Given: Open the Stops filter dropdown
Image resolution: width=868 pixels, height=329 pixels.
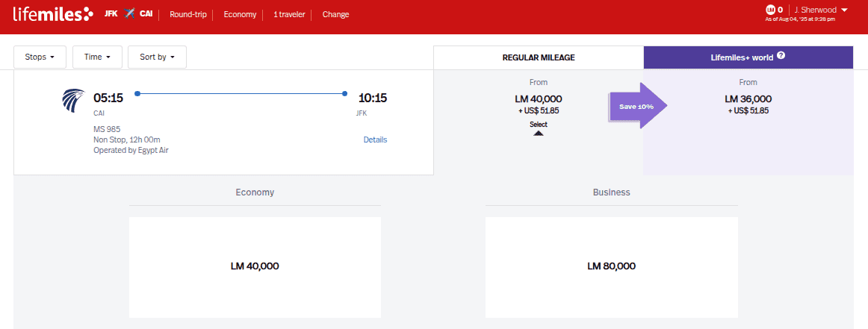Looking at the screenshot, I should pos(40,57).
